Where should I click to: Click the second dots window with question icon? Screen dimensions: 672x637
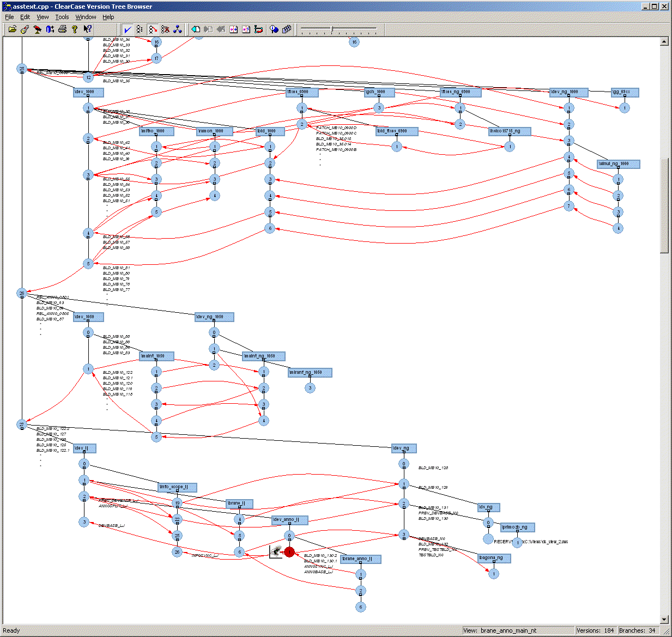[x=246, y=29]
